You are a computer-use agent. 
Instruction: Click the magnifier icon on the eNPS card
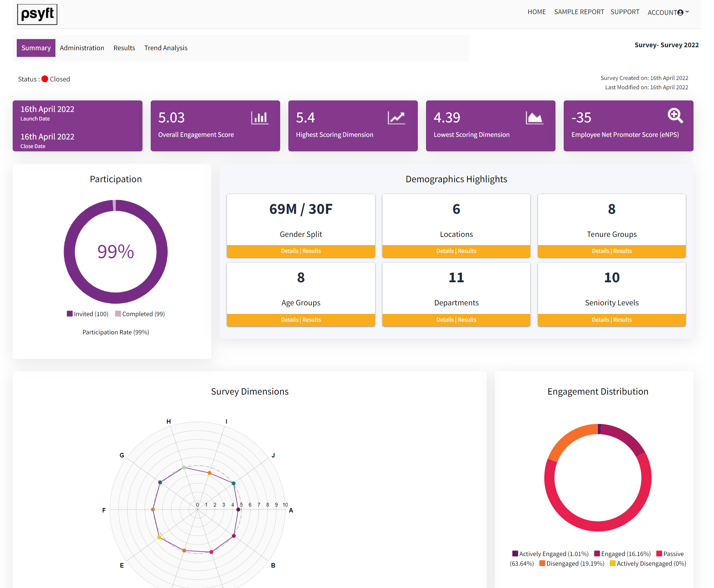[x=675, y=116]
